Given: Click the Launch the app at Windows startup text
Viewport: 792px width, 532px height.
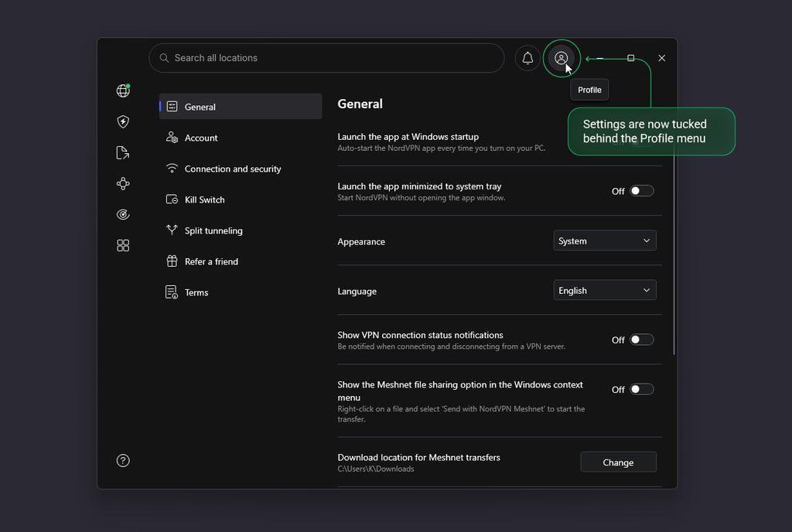Looking at the screenshot, I should point(408,137).
